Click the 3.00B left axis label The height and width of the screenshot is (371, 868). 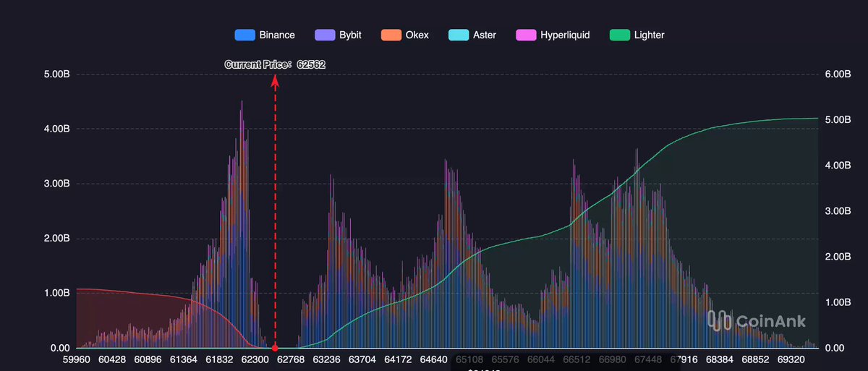coord(56,184)
